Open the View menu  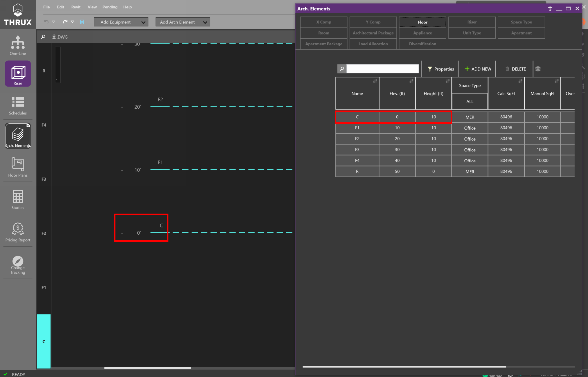[x=92, y=7]
